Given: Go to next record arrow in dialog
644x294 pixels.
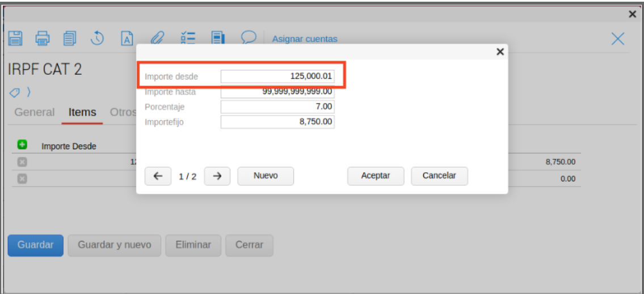Looking at the screenshot, I should pos(217,176).
